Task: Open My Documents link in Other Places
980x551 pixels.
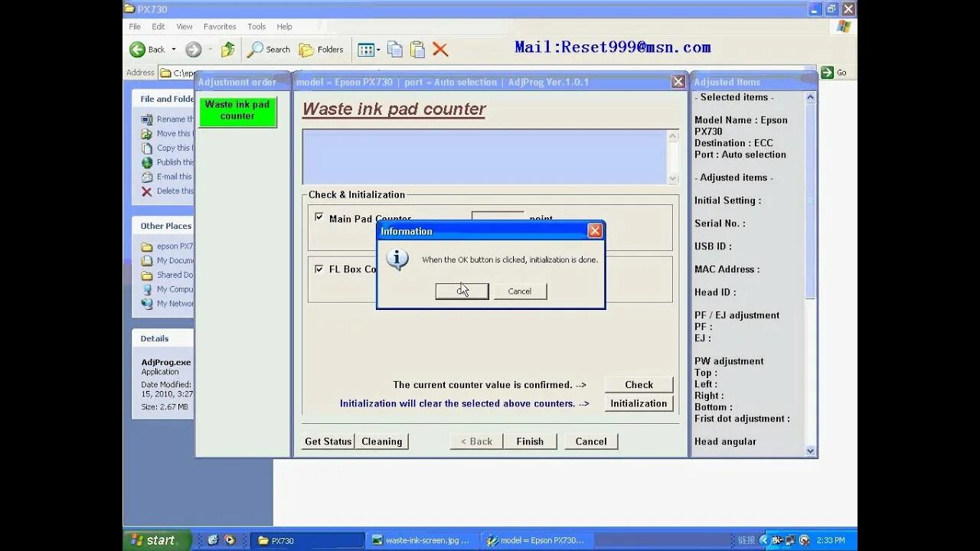Action: (x=167, y=261)
